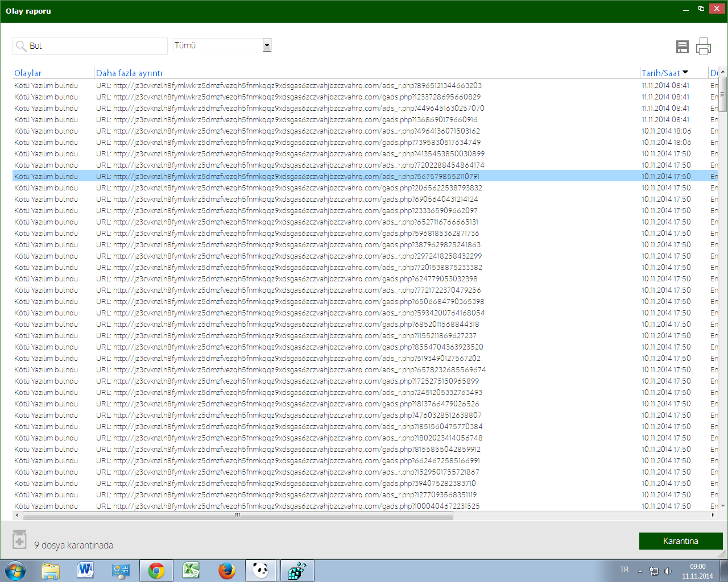The width and height of the screenshot is (728, 582).
Task: Click the printer icon
Action: [x=704, y=46]
